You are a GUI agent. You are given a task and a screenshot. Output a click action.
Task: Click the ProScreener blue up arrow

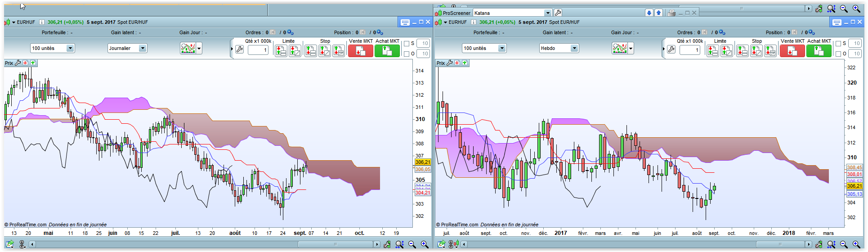pyautogui.click(x=658, y=13)
